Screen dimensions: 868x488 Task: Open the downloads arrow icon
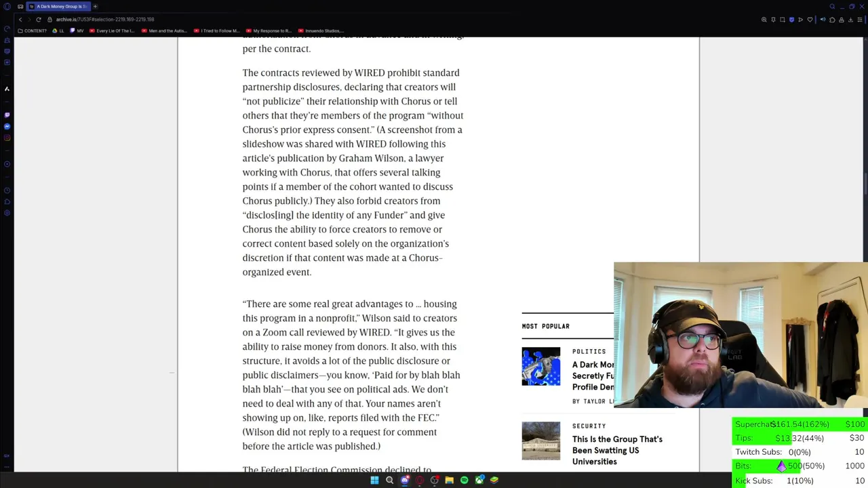tap(850, 20)
